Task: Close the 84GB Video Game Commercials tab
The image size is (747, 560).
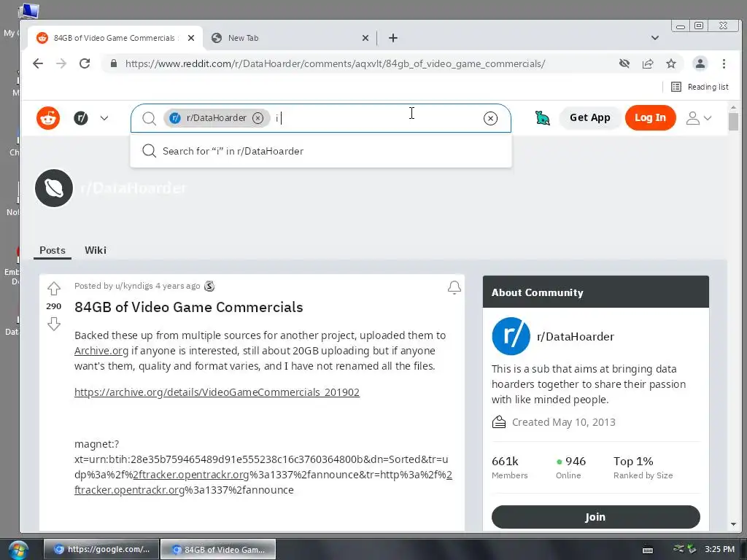Action: tap(191, 38)
